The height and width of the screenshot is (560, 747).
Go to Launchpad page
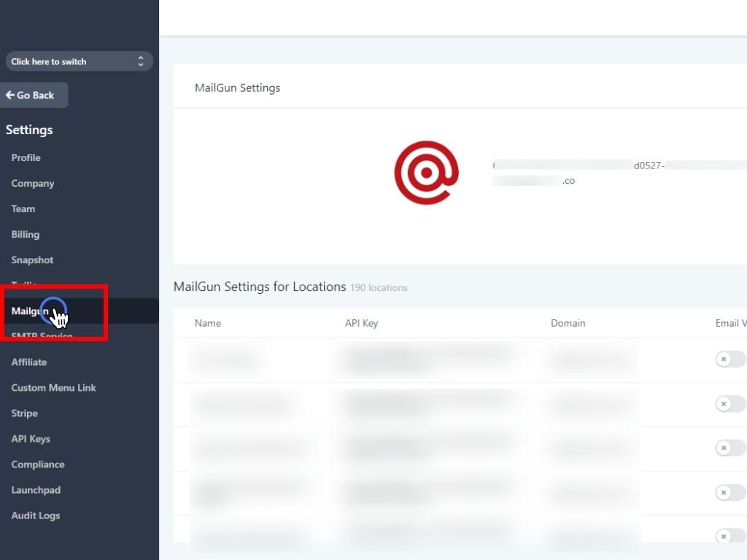point(36,490)
